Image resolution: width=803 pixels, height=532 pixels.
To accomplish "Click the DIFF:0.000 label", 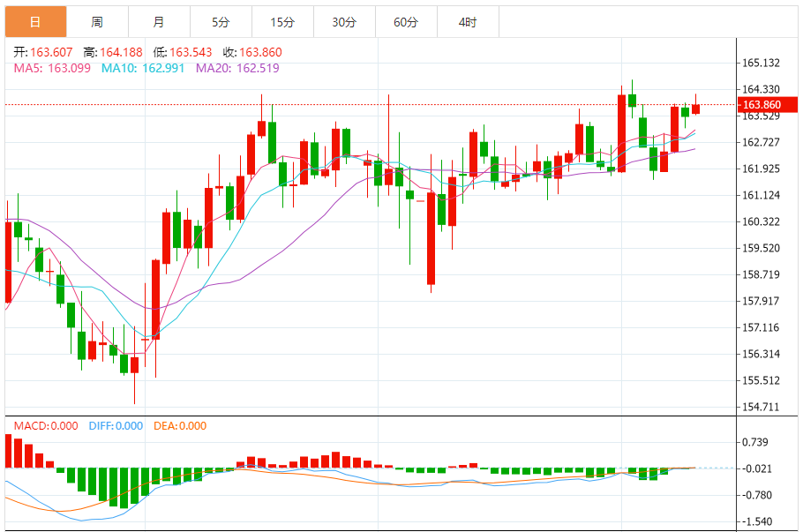I will point(116,426).
